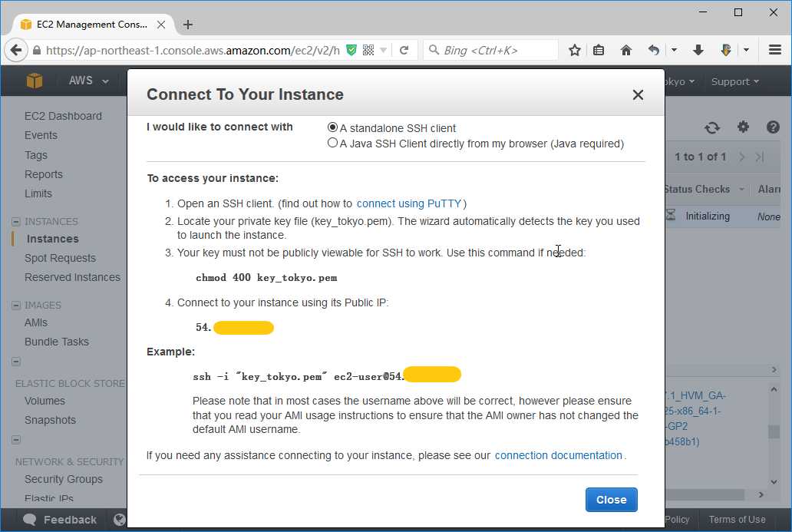Open the browser hamburger menu
The image size is (792, 532).
(x=775, y=50)
